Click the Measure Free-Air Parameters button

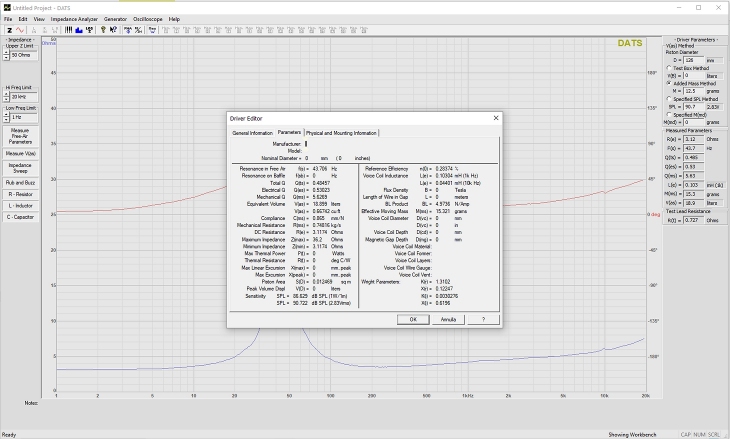20,135
